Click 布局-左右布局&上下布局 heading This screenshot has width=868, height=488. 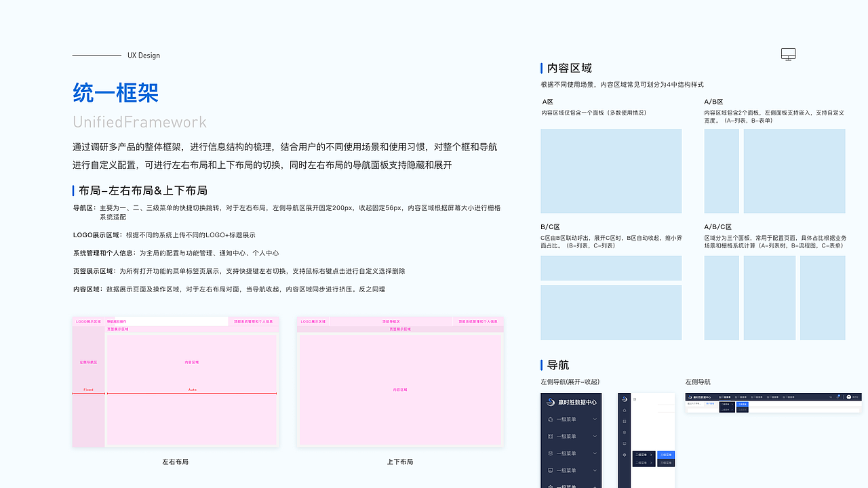coord(143,190)
